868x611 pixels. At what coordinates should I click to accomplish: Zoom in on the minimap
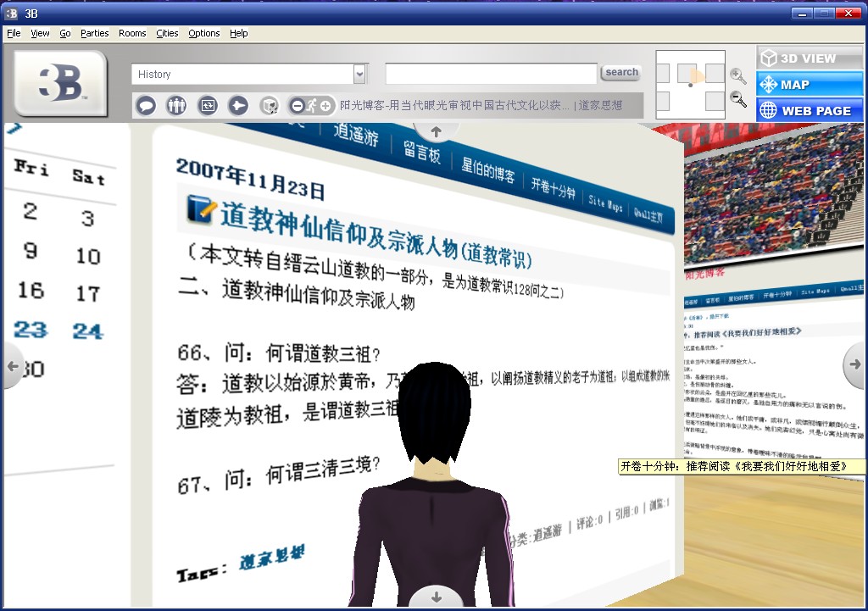pyautogui.click(x=738, y=75)
